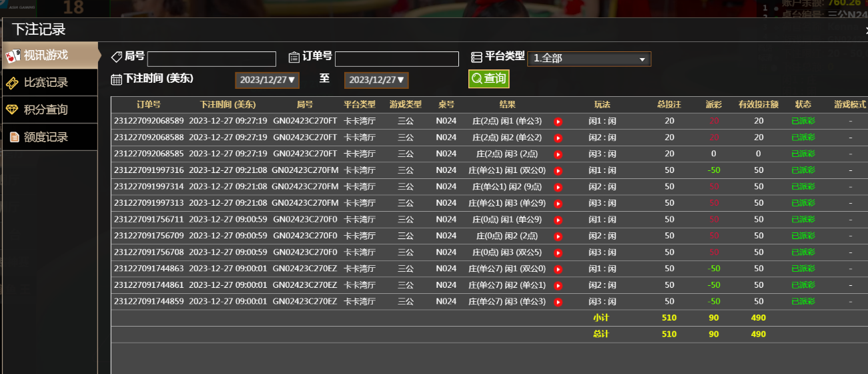Click the 游戏模式 column header

pyautogui.click(x=850, y=105)
